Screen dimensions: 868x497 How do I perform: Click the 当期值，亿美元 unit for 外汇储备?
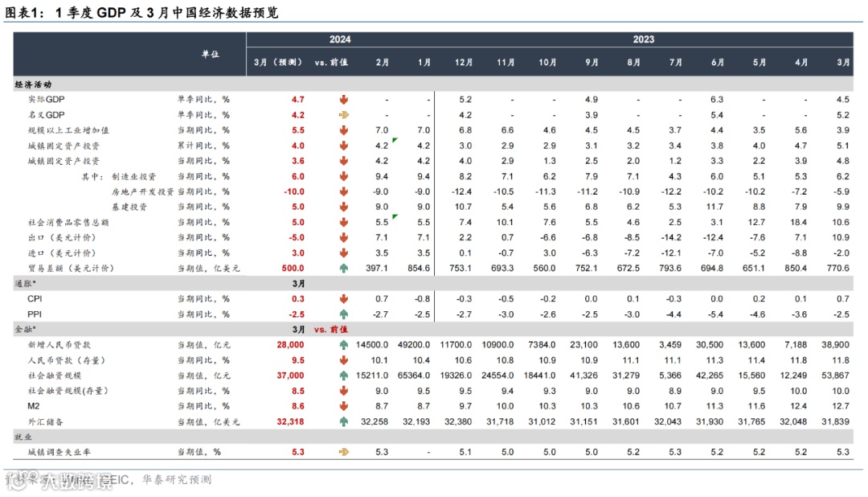click(209, 421)
